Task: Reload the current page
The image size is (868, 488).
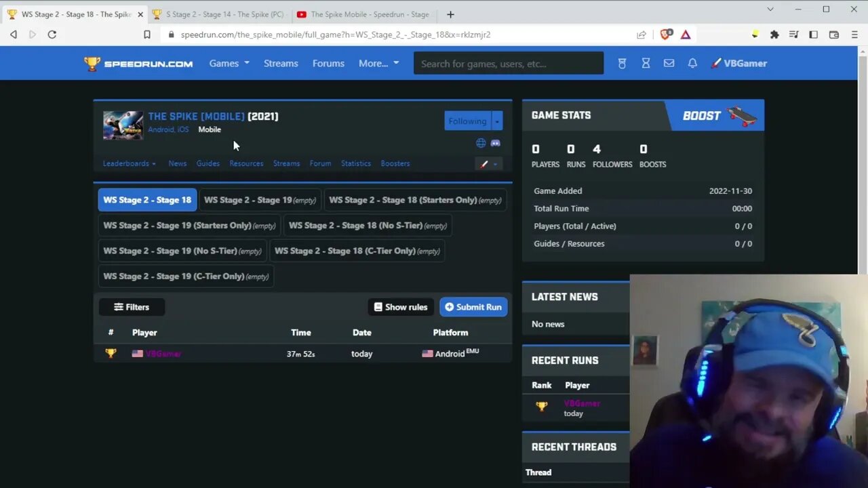Action: pyautogui.click(x=52, y=34)
